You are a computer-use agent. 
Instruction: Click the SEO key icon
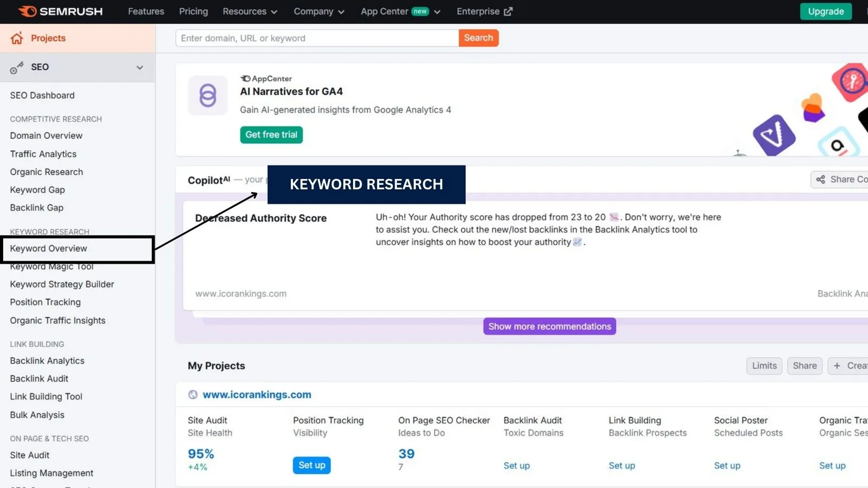coord(17,67)
